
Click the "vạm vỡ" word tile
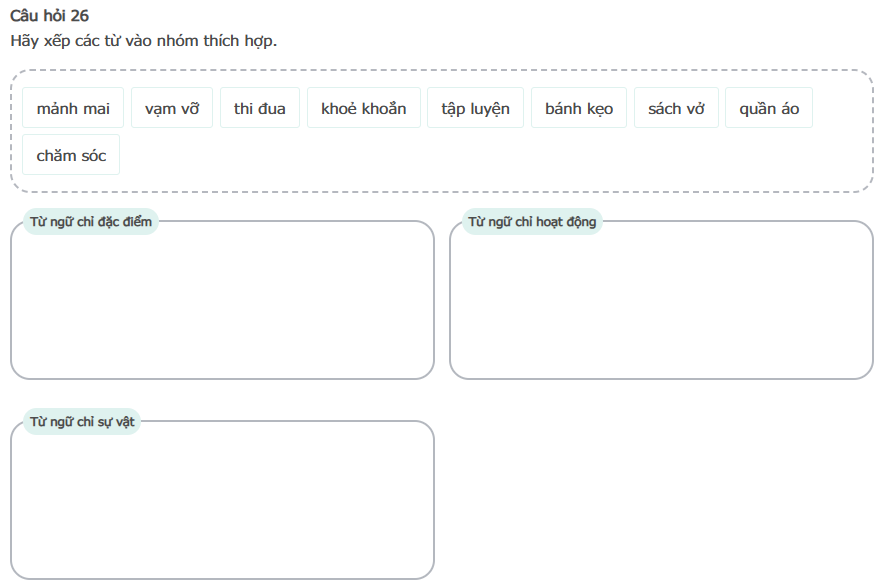pos(172,108)
